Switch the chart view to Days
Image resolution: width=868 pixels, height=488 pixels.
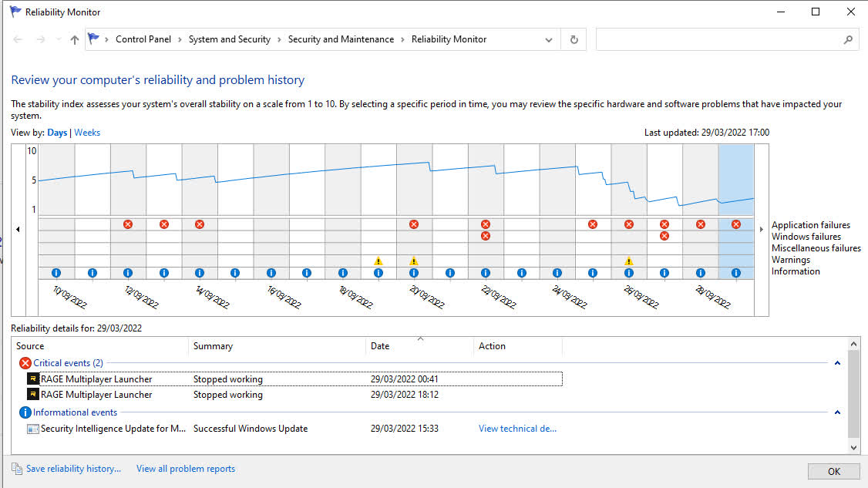click(57, 133)
